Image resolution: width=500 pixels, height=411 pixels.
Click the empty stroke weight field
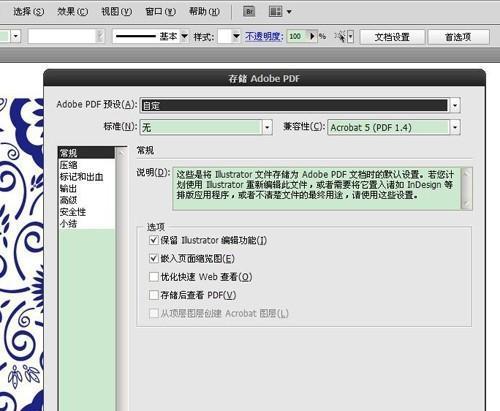click(62, 36)
